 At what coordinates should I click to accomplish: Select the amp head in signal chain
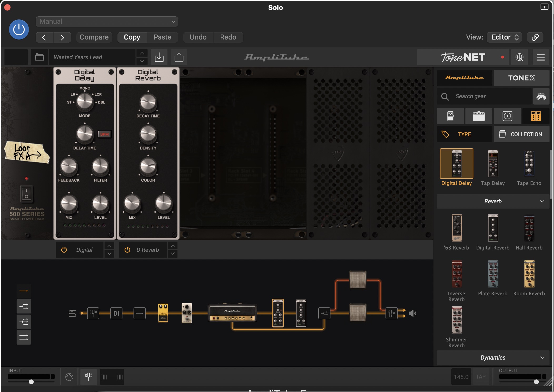232,313
